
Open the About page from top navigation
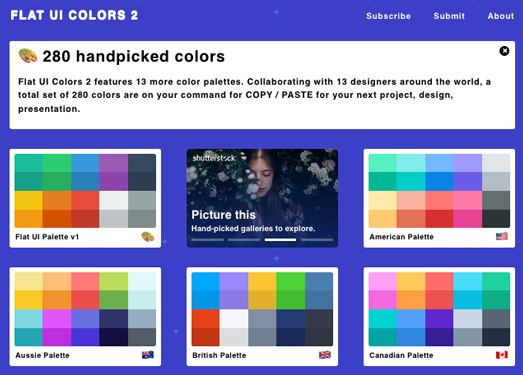coord(501,16)
